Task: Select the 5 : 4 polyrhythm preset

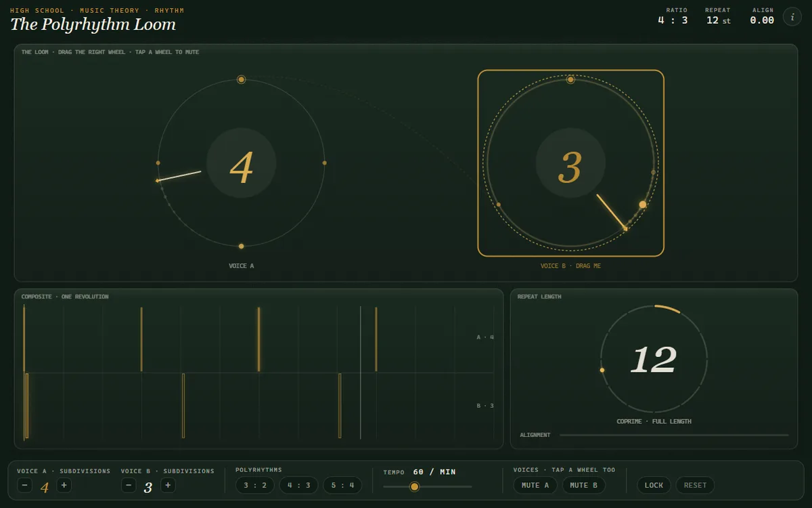Action: click(x=342, y=485)
